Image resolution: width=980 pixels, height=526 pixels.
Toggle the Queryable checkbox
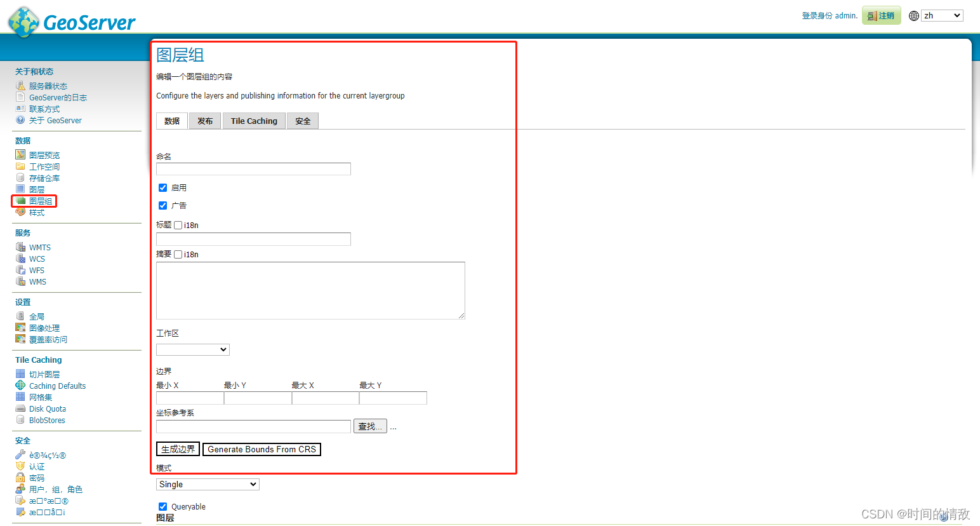pos(162,506)
